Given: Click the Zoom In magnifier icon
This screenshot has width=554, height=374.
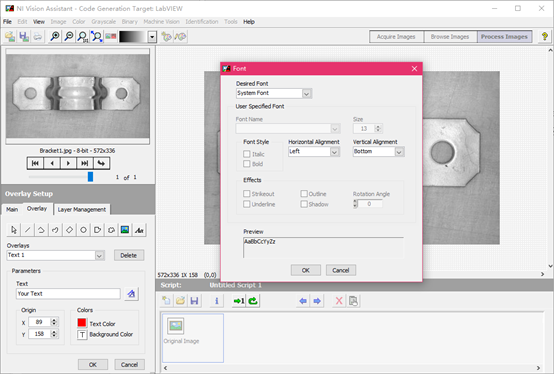Looking at the screenshot, I should point(55,36).
